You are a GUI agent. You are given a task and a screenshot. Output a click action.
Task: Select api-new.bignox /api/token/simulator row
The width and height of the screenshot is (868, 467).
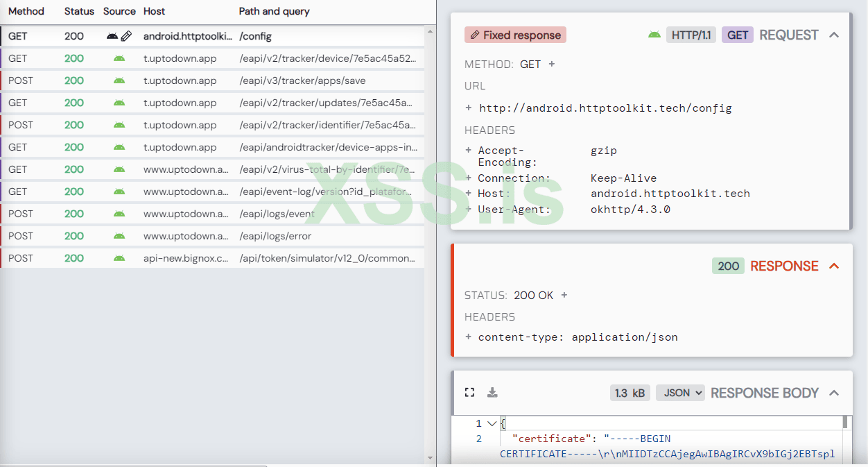click(212, 258)
